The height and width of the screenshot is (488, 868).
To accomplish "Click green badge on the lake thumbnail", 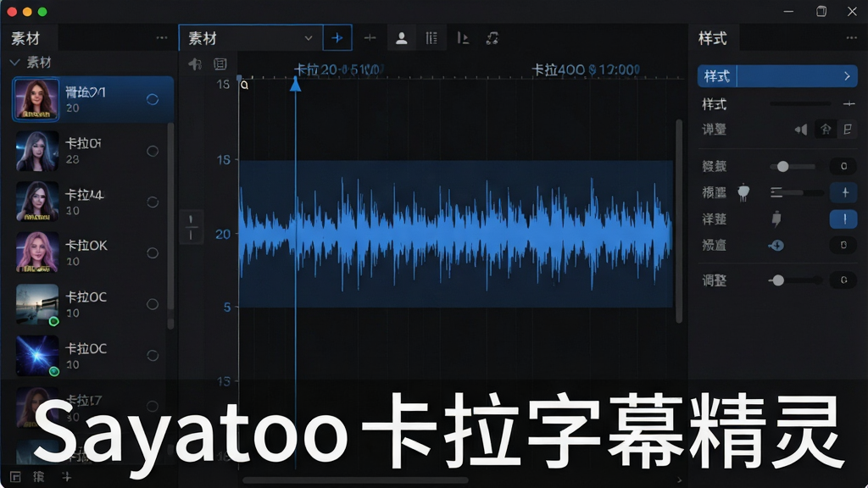I will (x=53, y=321).
